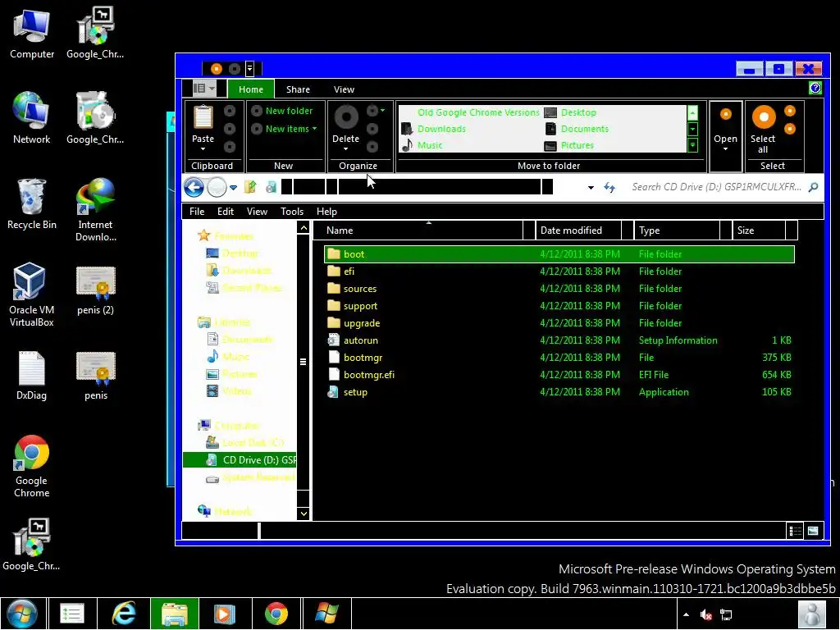This screenshot has height=630, width=840.
Task: Open the Help menu
Action: [326, 212]
